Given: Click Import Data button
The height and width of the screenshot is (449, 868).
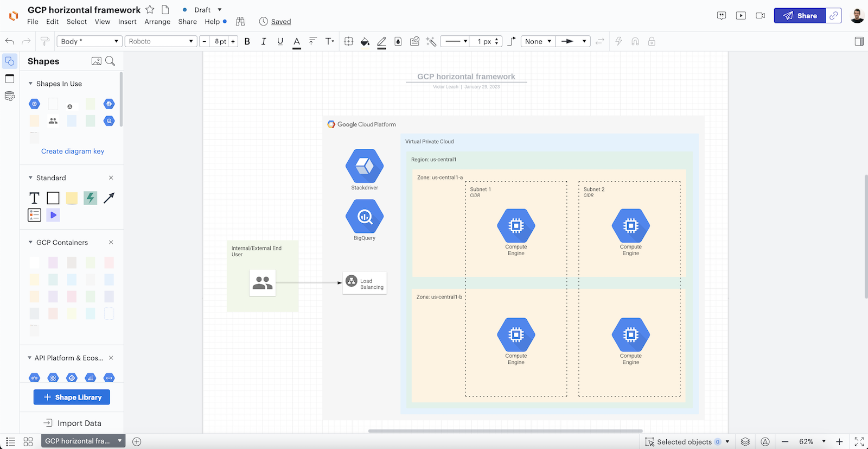Looking at the screenshot, I should (72, 423).
